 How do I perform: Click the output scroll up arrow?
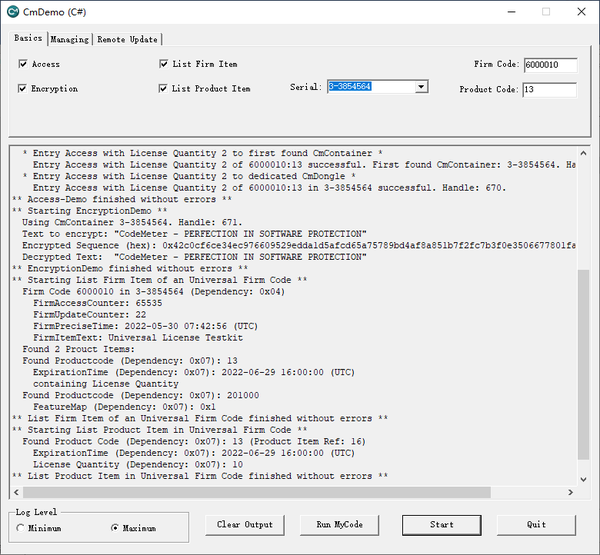(583, 153)
